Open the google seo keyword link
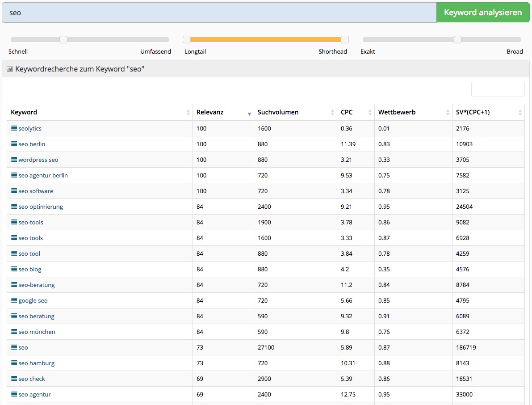 pos(33,300)
